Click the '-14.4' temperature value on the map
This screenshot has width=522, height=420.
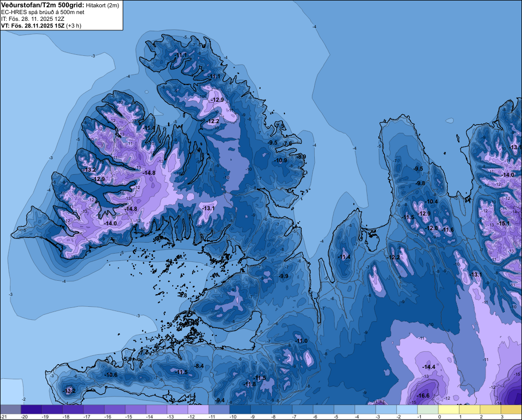pos(429,367)
